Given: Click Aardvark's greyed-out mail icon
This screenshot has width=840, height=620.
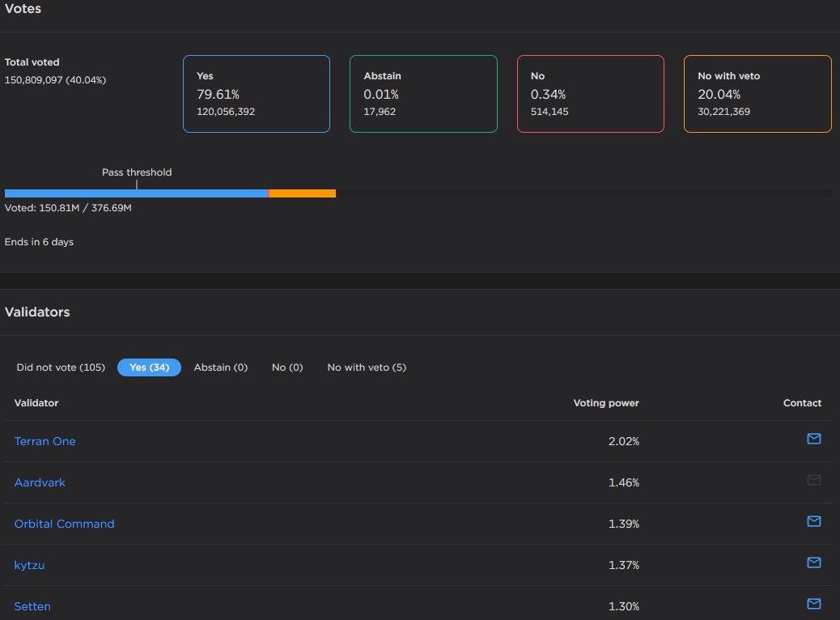Looking at the screenshot, I should point(814,480).
